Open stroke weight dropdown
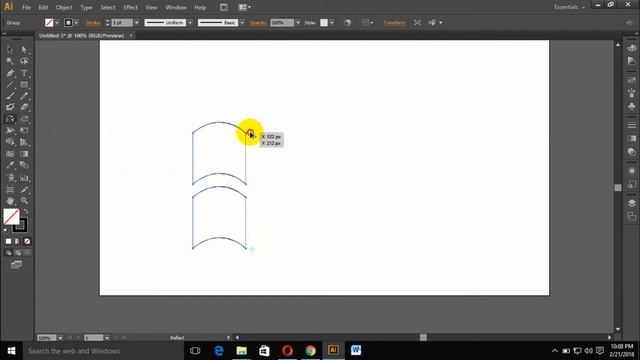Viewport: 640px width, 360px height. 137,23
